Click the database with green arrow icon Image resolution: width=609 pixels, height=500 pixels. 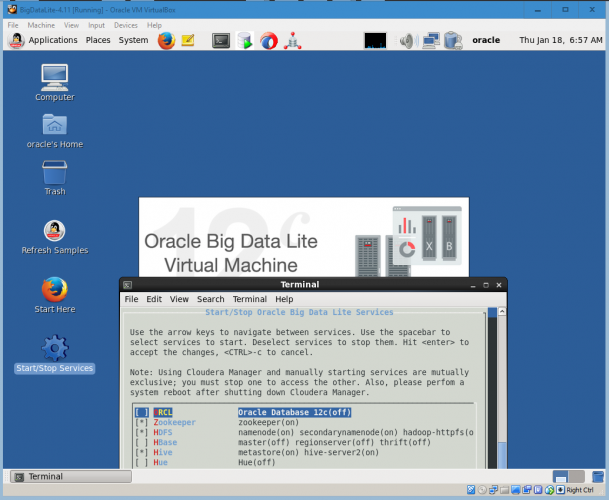(245, 41)
